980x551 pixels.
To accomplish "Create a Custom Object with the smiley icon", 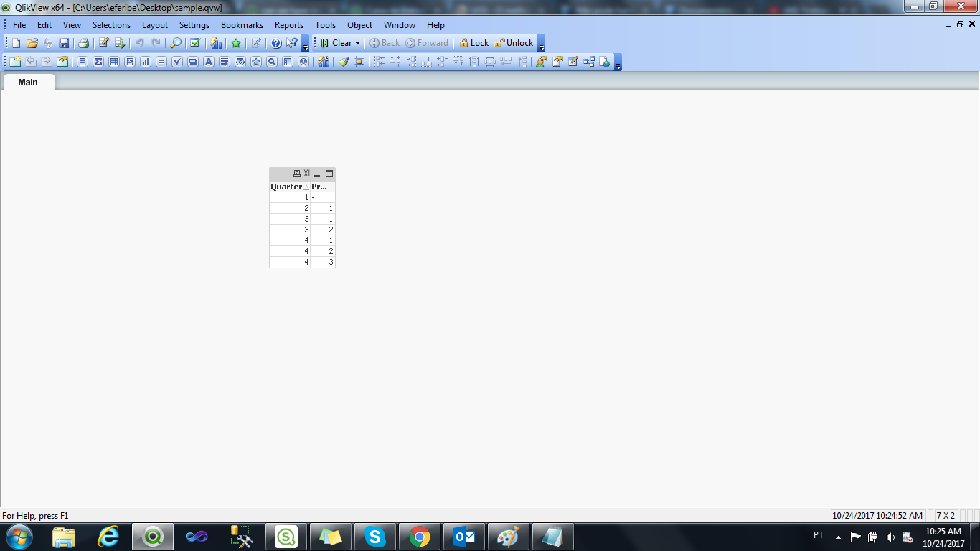I will [x=303, y=62].
